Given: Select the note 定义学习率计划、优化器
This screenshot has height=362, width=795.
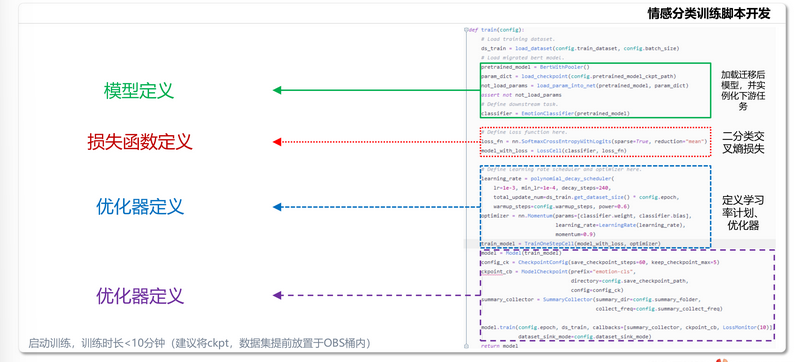Looking at the screenshot, I should click(x=743, y=213).
